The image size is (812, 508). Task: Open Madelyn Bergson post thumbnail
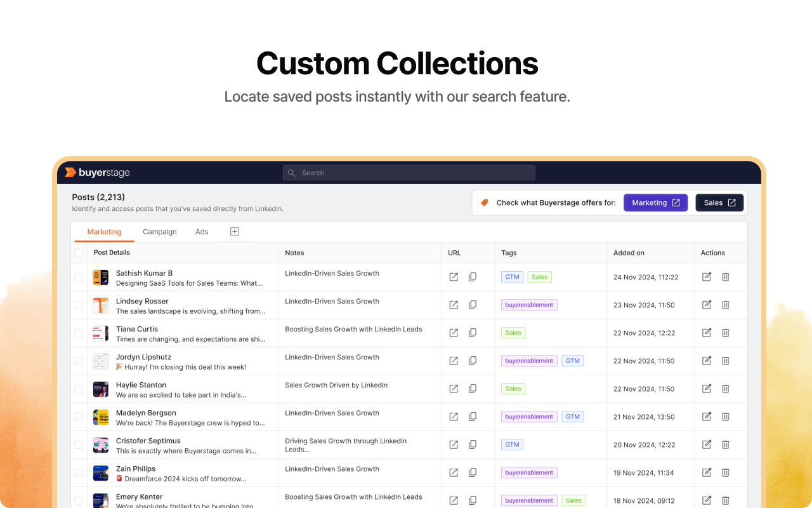tap(101, 417)
